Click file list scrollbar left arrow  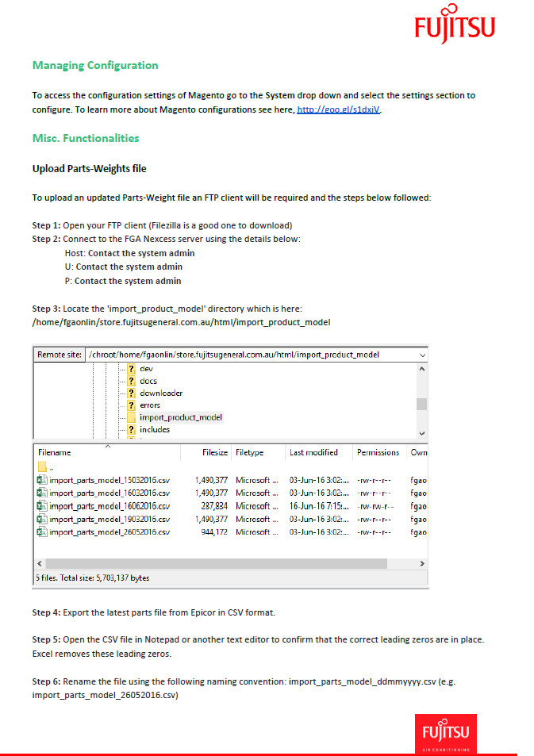[40, 563]
